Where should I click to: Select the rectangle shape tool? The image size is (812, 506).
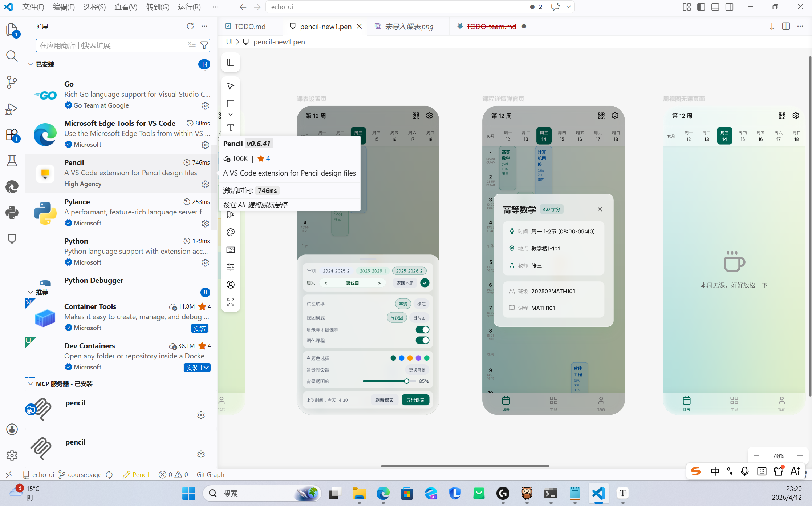(231, 104)
